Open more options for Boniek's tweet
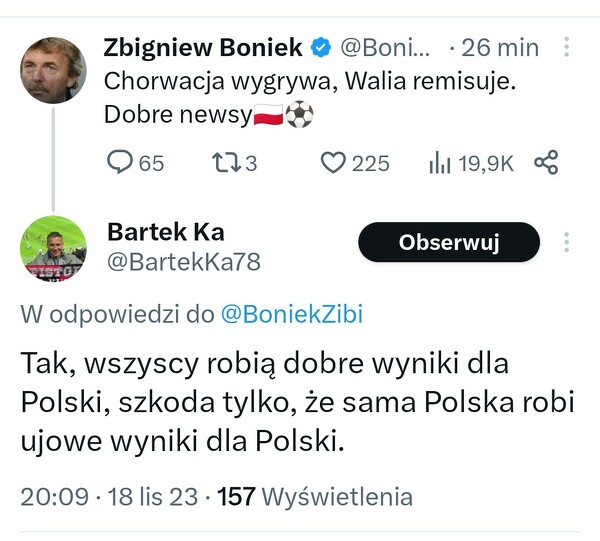Image resolution: width=600 pixels, height=541 pixels. pyautogui.click(x=567, y=48)
